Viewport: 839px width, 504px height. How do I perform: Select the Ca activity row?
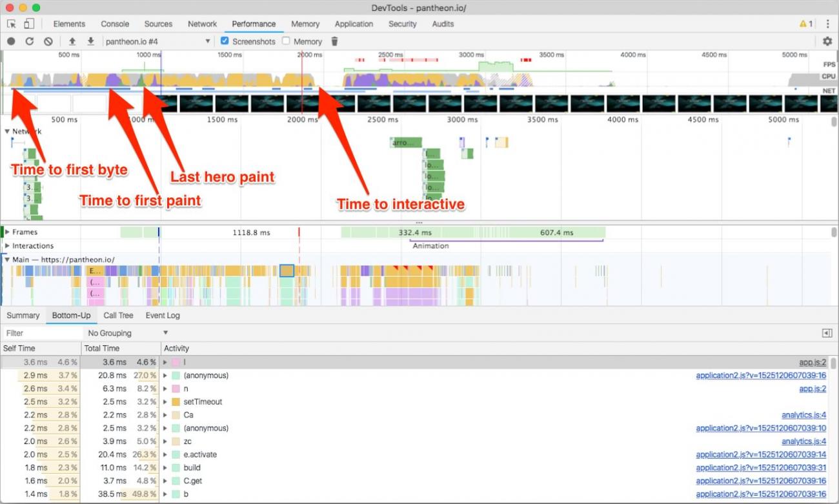point(415,415)
